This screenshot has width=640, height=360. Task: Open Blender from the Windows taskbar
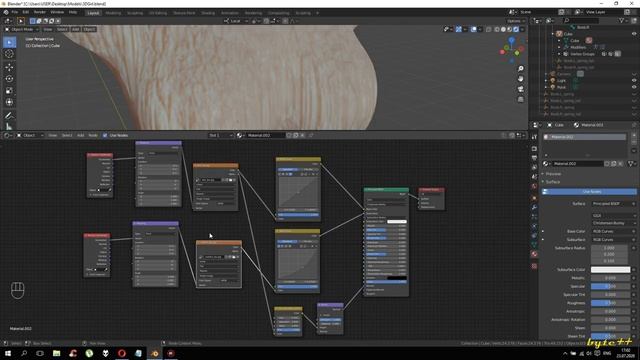click(155, 353)
